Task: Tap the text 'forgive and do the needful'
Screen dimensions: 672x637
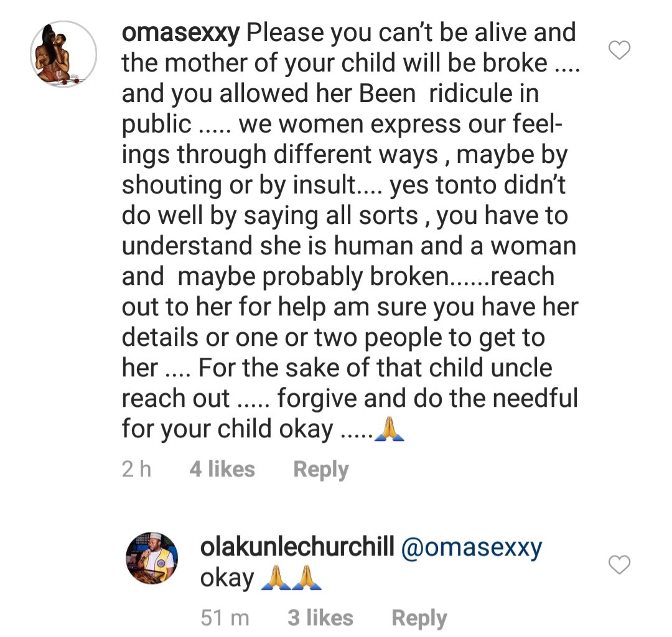Action: tap(427, 398)
